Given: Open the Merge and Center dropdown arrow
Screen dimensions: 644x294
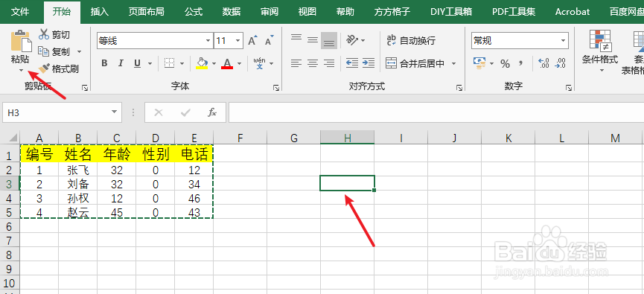Looking at the screenshot, I should pos(454,64).
